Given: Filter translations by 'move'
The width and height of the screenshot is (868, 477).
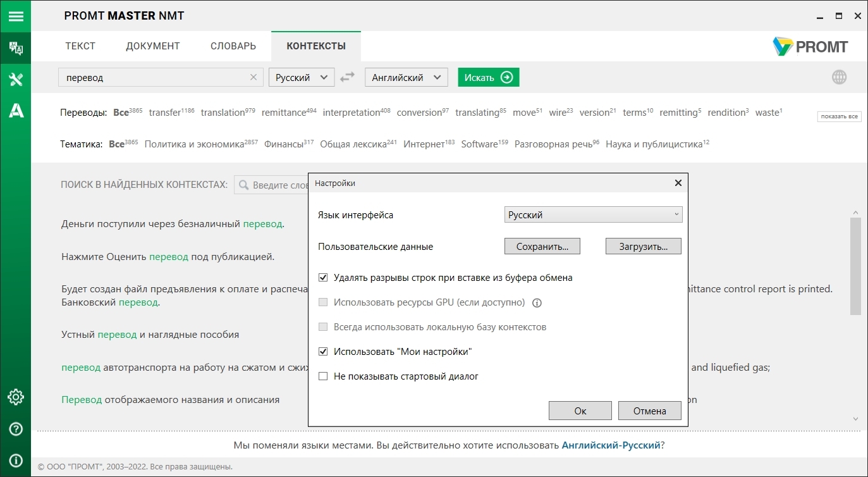Looking at the screenshot, I should tap(527, 112).
